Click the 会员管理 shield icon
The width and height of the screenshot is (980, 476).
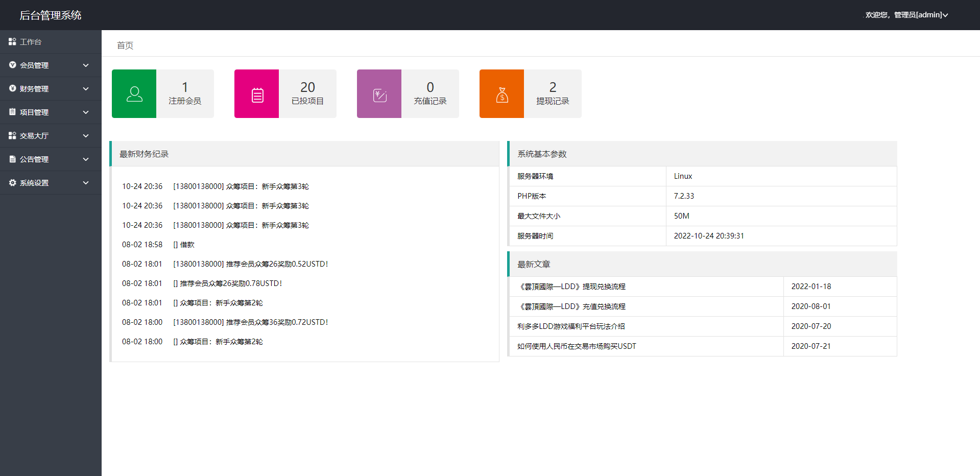click(x=12, y=65)
